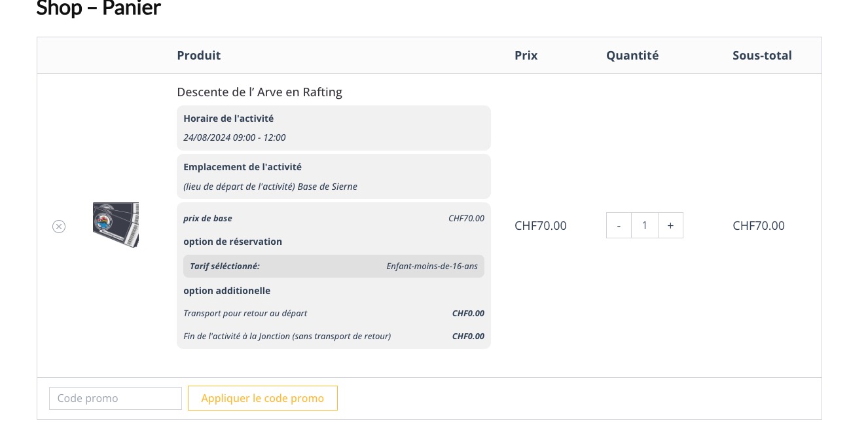Apply the promo code button
868x440 pixels.
click(262, 398)
